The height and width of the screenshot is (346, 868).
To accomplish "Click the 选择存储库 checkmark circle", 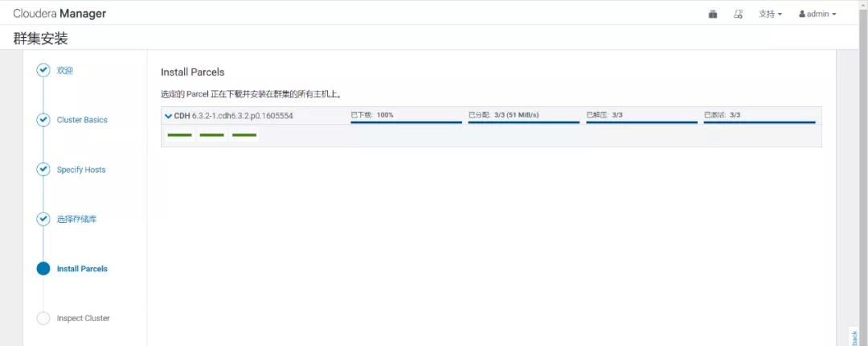I will coord(43,219).
